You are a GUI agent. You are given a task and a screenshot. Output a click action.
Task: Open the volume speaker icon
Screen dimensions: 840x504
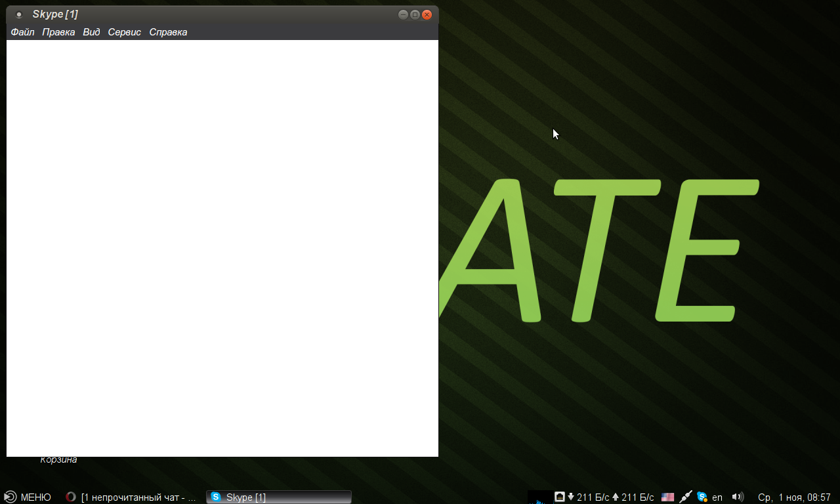pos(738,497)
